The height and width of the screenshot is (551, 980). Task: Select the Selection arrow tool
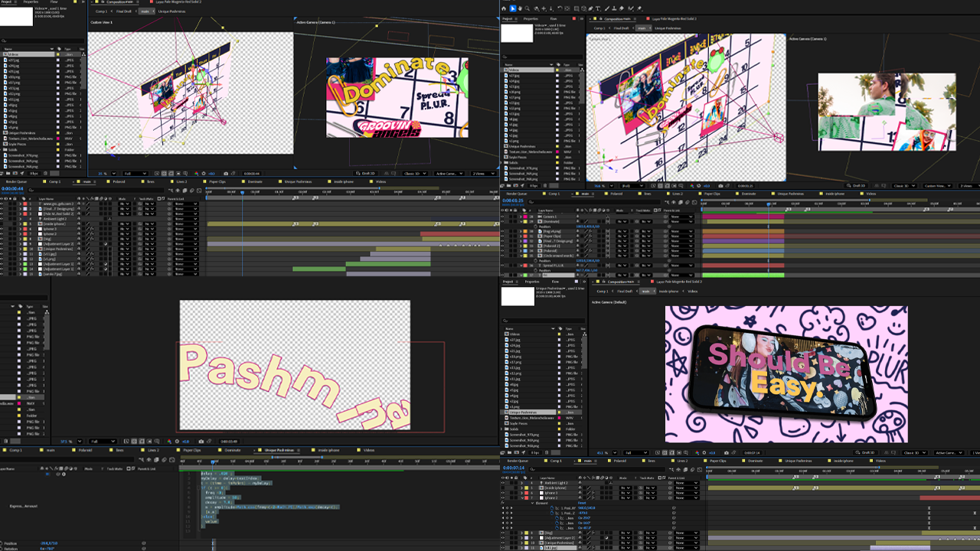click(513, 8)
